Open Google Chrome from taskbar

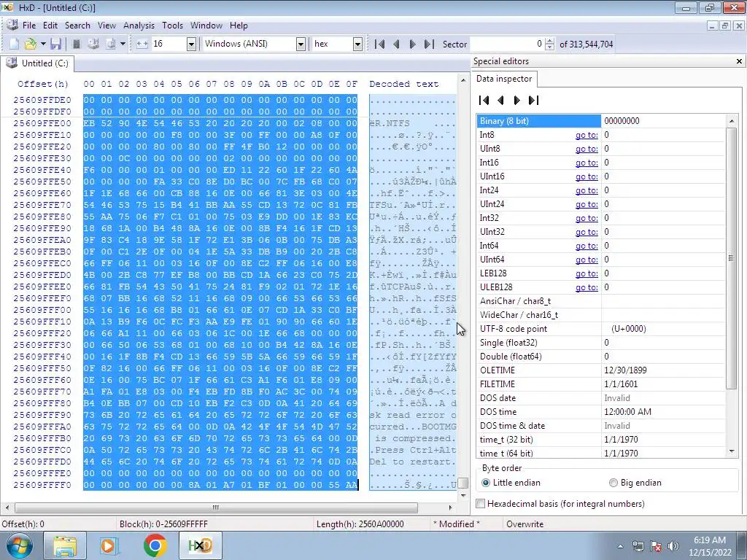[x=155, y=545]
